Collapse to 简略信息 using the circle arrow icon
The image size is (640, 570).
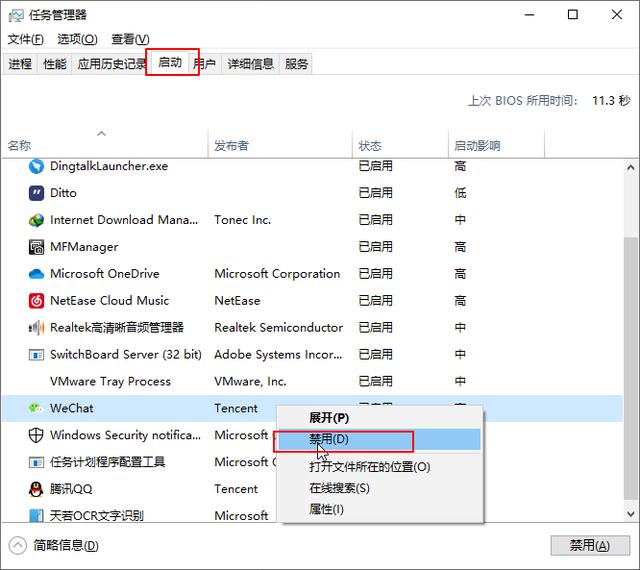click(18, 545)
